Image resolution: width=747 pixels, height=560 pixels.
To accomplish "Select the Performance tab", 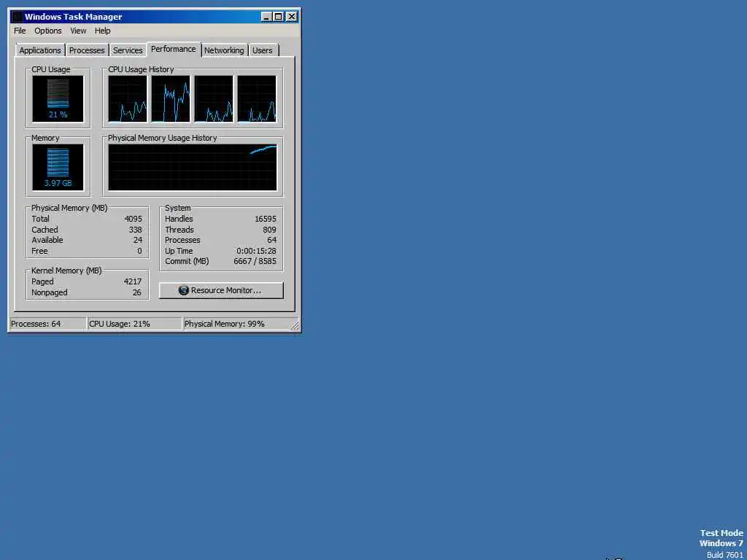I will tap(174, 49).
